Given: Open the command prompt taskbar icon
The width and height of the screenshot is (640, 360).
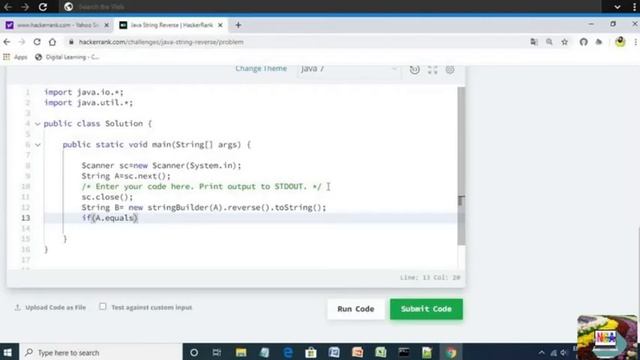Looking at the screenshot, I should coord(404,352).
